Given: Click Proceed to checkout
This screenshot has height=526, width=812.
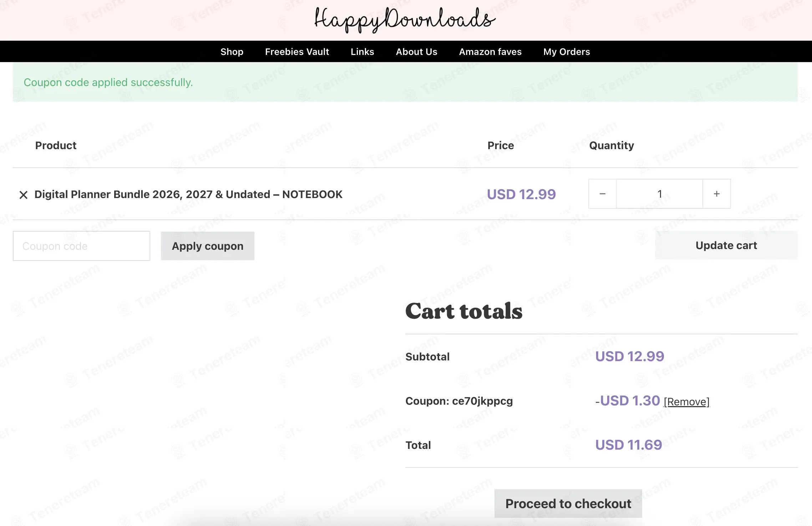Looking at the screenshot, I should (568, 504).
